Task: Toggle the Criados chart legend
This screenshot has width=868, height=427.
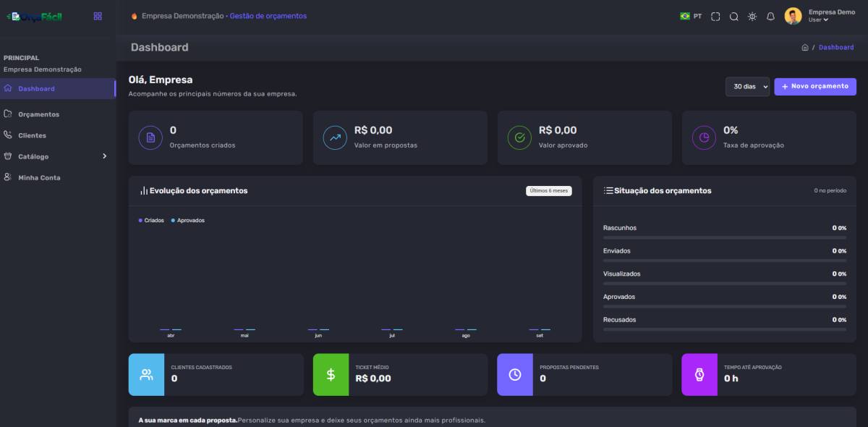Action: point(151,220)
